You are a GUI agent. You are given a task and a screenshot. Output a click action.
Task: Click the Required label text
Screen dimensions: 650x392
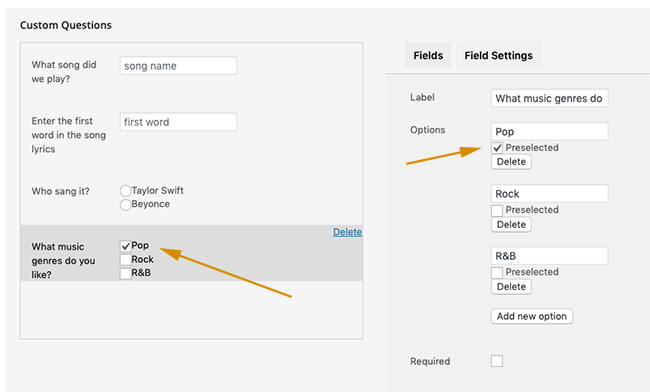tap(430, 361)
